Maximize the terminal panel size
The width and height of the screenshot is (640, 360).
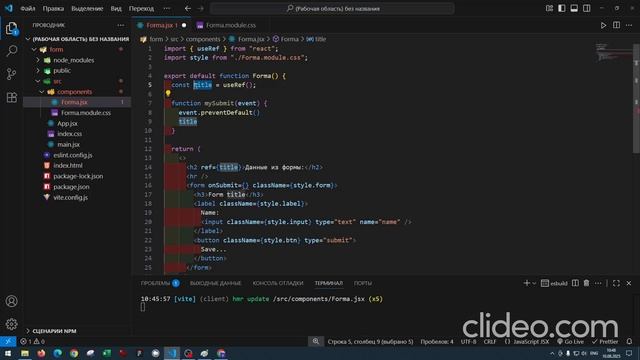pyautogui.click(x=616, y=283)
